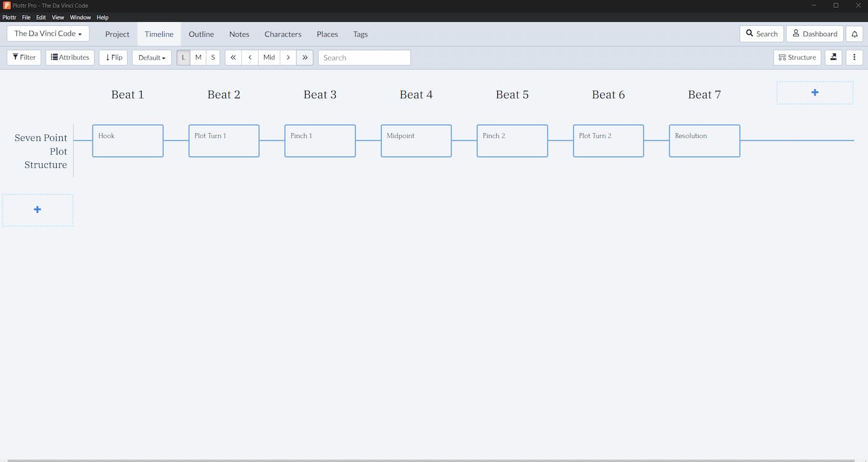
Task: Click the export icon next to Structure
Action: (x=833, y=57)
